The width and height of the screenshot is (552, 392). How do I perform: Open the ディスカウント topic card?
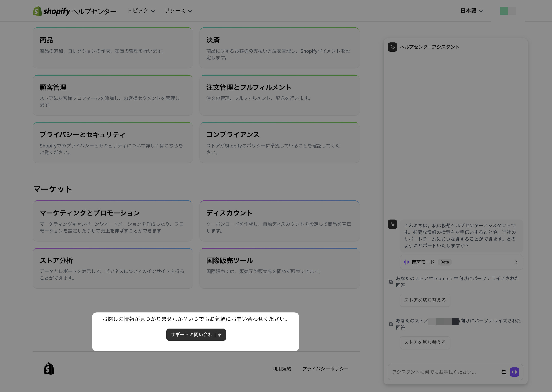[279, 221]
